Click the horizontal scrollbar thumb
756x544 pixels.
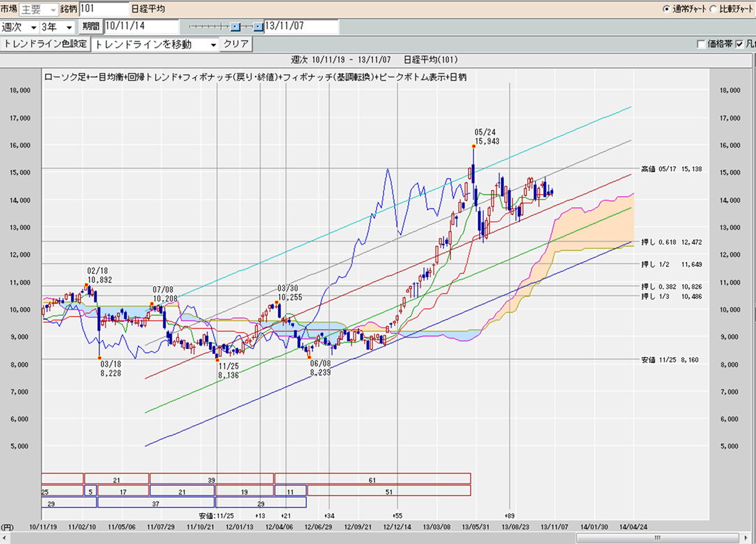click(x=657, y=538)
